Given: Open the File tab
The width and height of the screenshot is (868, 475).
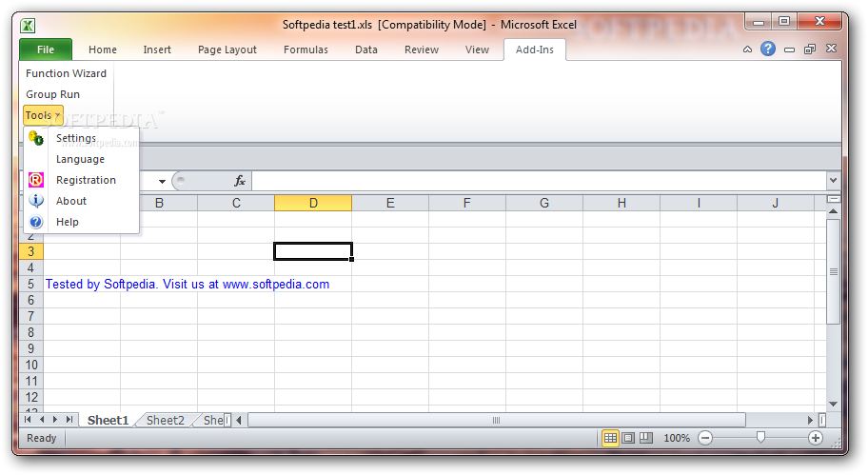Looking at the screenshot, I should (46, 49).
